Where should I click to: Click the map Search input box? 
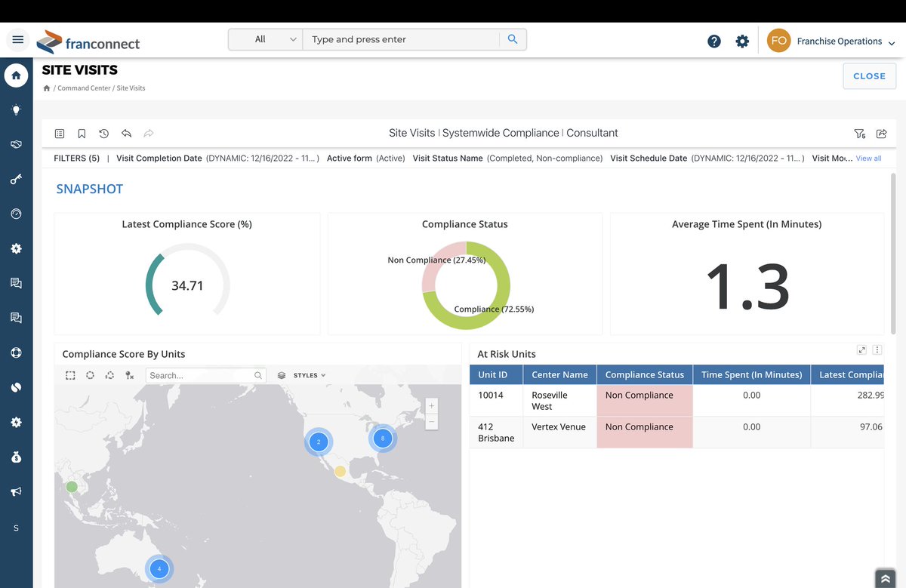coord(205,375)
